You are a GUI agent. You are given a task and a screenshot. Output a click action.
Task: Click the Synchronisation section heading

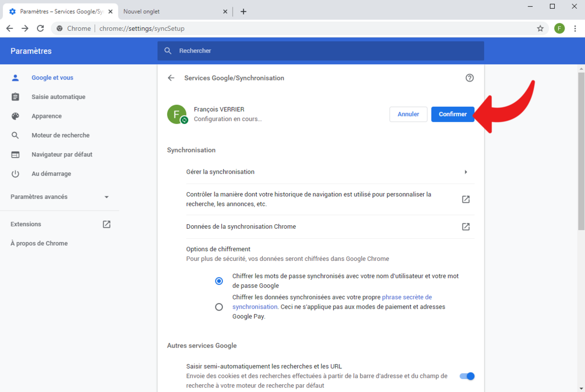(191, 150)
